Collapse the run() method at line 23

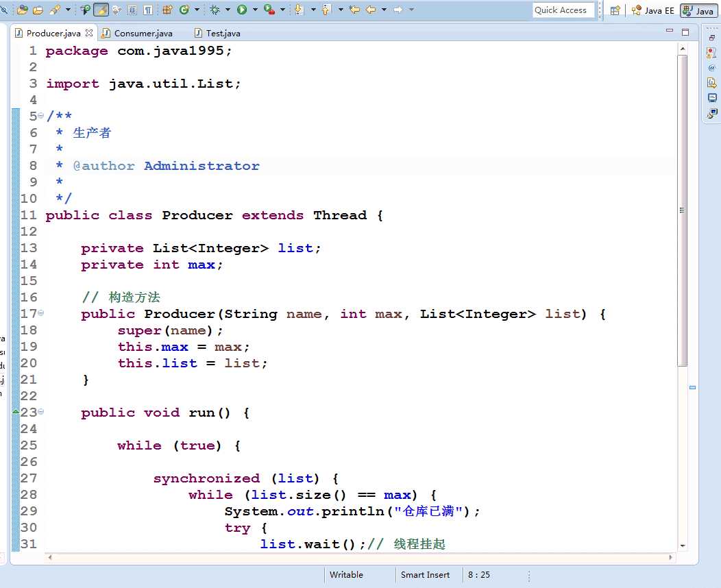40,411
